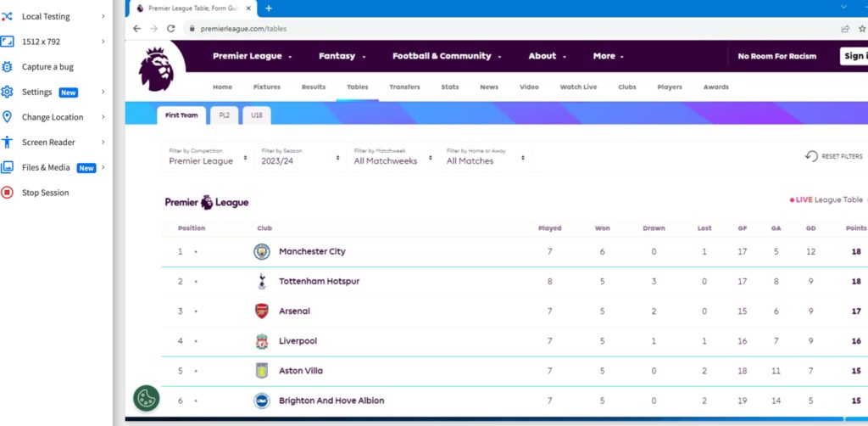868x426 pixels.
Task: Click the share icon in address bar
Action: [x=845, y=29]
